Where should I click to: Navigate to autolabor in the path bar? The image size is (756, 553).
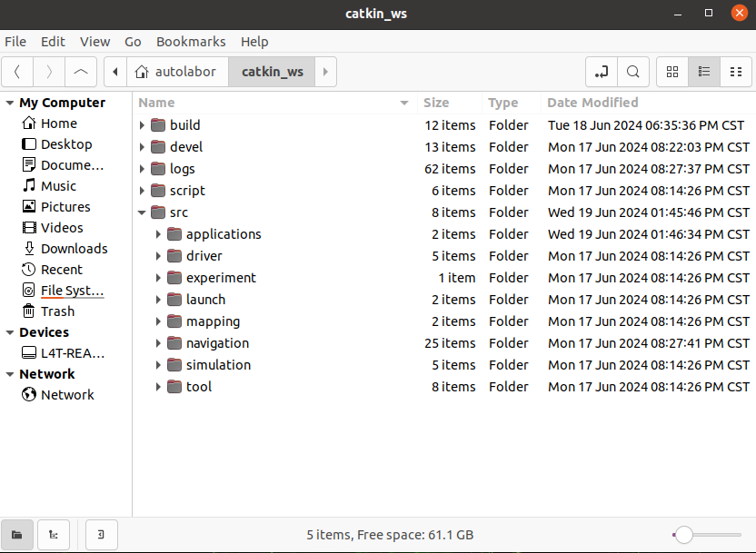(174, 72)
